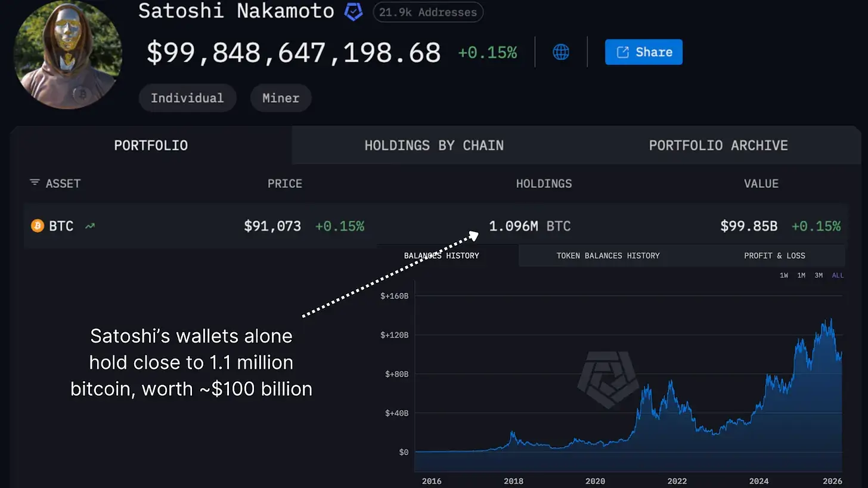Screen dimensions: 868x488
Task: Open the Profit & Loss tab
Action: coord(774,255)
